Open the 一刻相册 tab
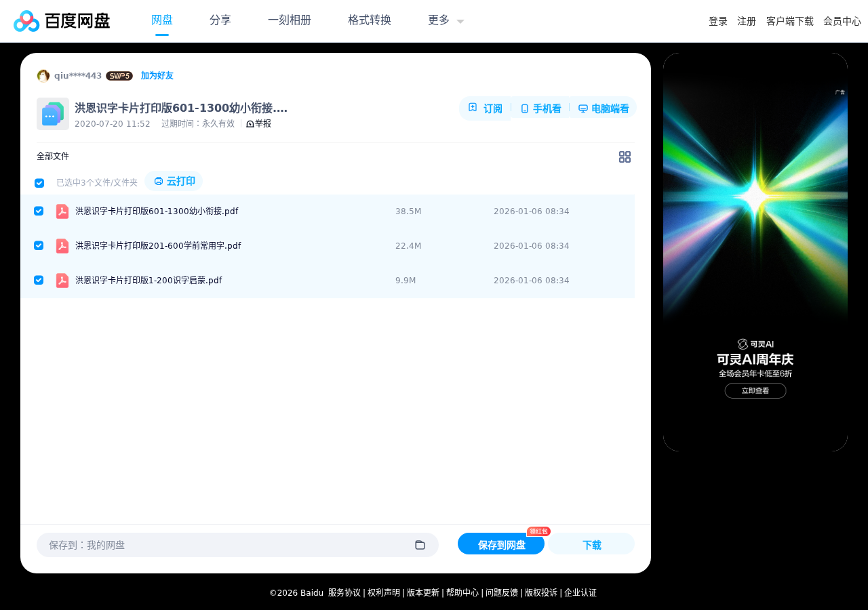Image resolution: width=868 pixels, height=610 pixels. coord(290,20)
